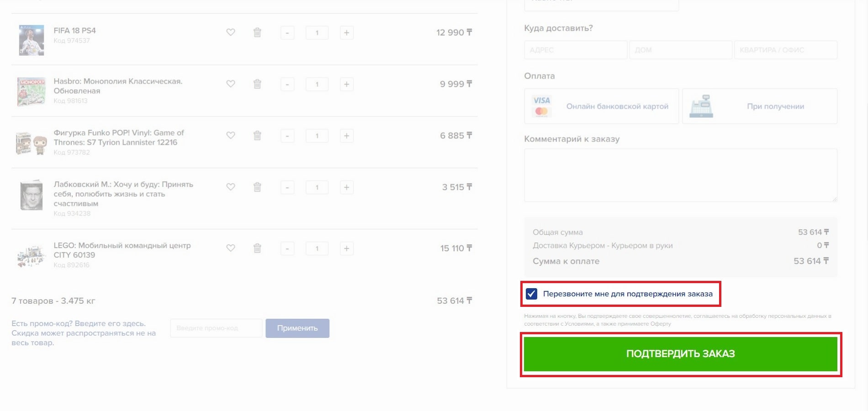The width and height of the screenshot is (868, 411).
Task: Add FIFA 18 PS4 to favorites
Action: tap(231, 32)
